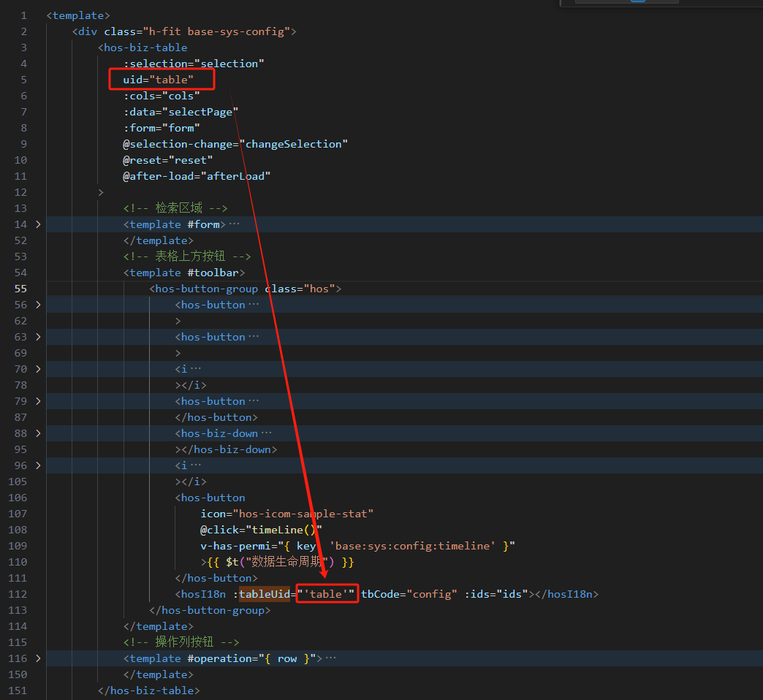Click line number 112 in the gutter
Image resolution: width=763 pixels, height=700 pixels.
point(18,594)
